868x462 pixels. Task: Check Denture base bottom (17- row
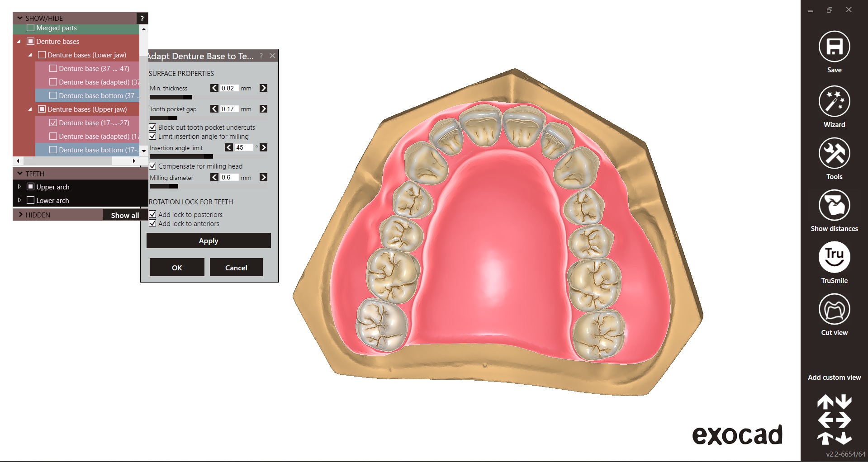53,150
